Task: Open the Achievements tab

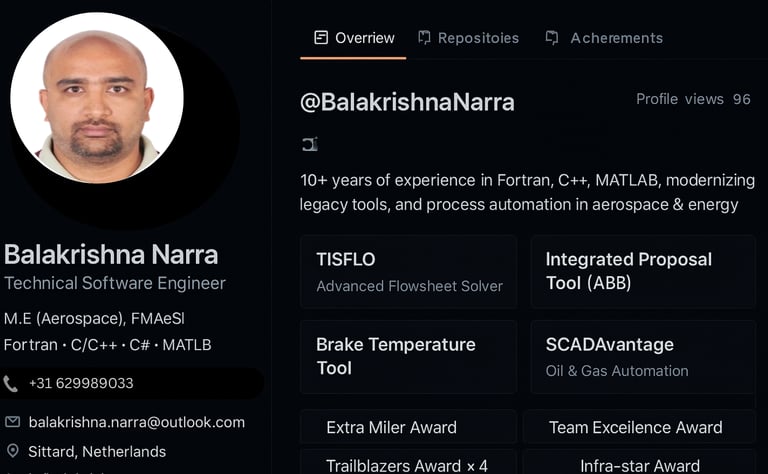Action: tap(616, 38)
